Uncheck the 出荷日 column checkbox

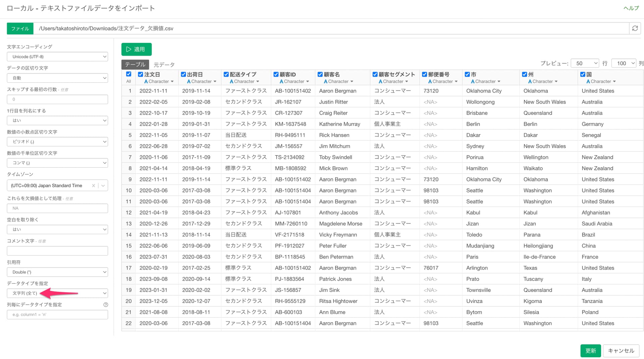click(x=183, y=74)
